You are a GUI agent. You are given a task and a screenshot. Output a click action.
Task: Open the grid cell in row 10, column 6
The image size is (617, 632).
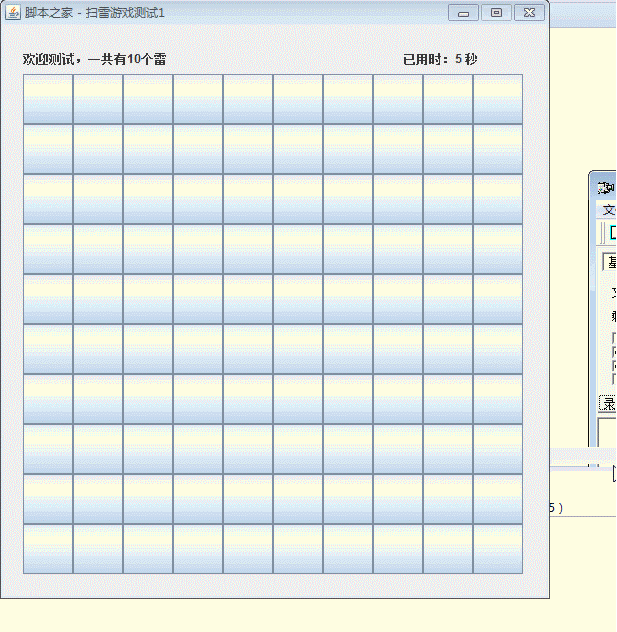click(298, 549)
